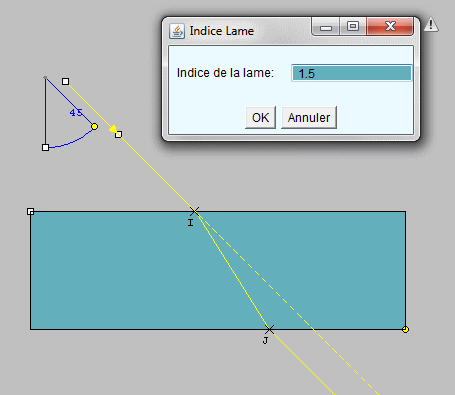This screenshot has width=455, height=395.
Task: Select the yellow angle handle on blue arc
Action: (94, 127)
